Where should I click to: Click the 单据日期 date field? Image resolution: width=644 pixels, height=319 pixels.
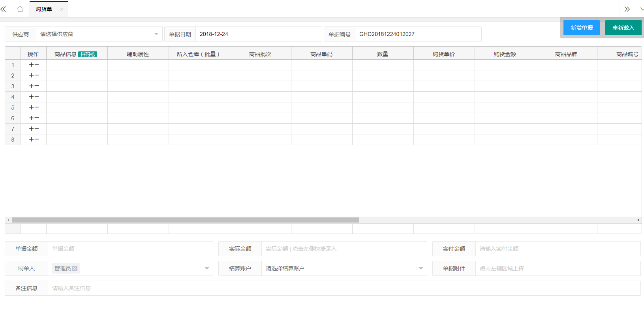259,34
